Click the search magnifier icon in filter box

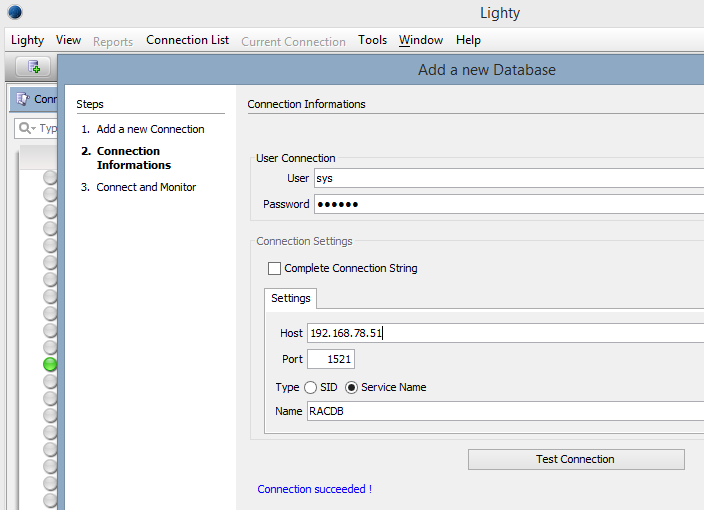pyautogui.click(x=25, y=128)
